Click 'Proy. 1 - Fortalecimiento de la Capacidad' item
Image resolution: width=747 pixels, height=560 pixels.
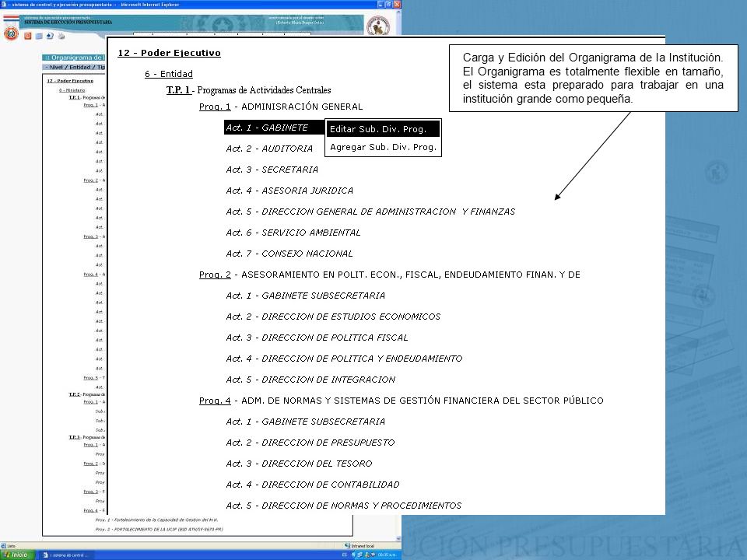click(156, 520)
